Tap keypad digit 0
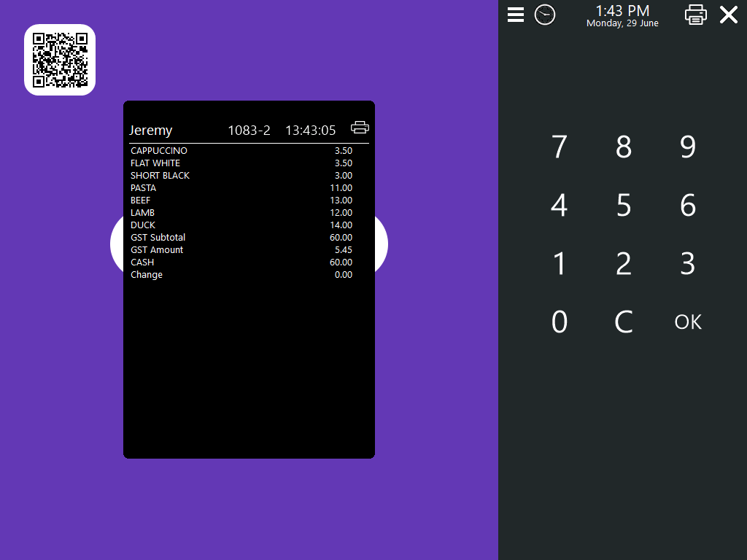Image resolution: width=747 pixels, height=560 pixels. pyautogui.click(x=560, y=322)
